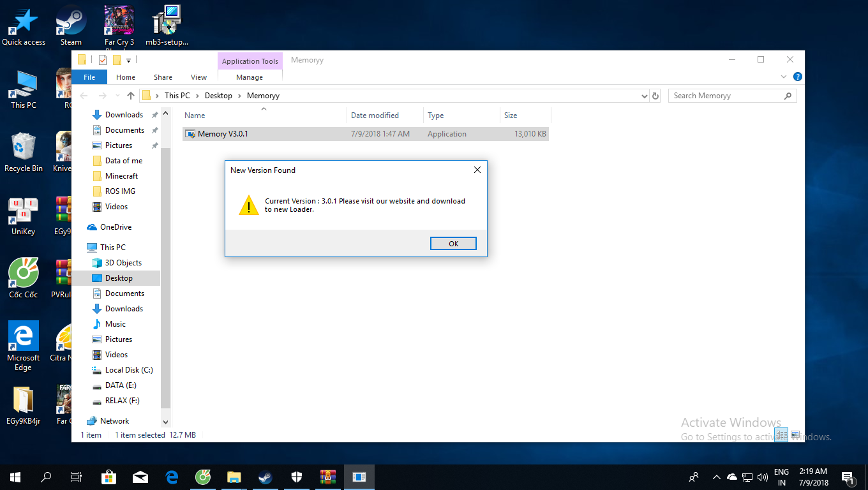This screenshot has width=868, height=490.
Task: Open the Manage ribbon tab
Action: (x=250, y=77)
